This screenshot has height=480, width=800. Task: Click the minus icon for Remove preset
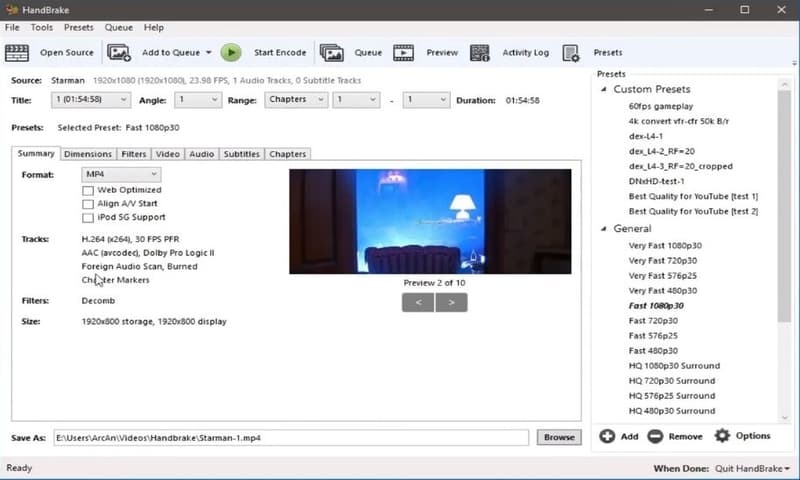655,436
